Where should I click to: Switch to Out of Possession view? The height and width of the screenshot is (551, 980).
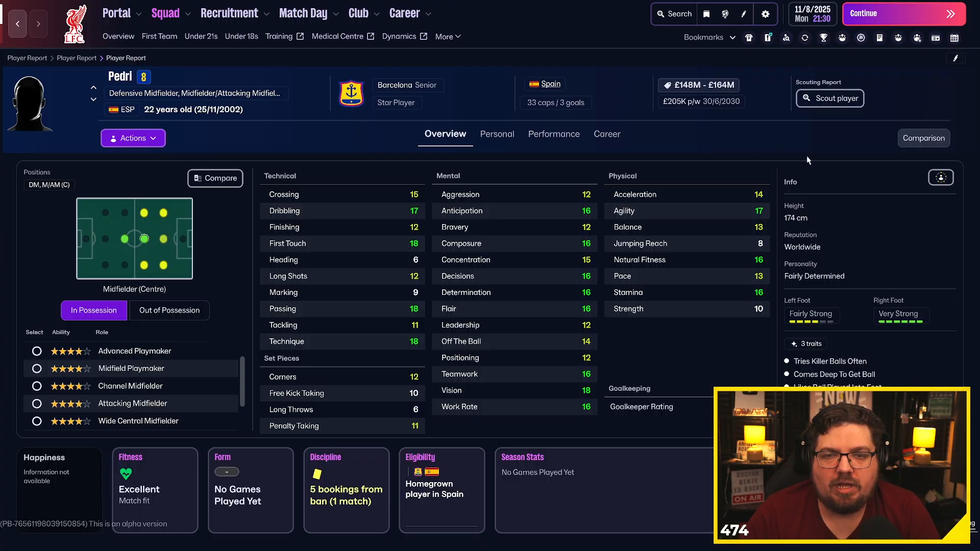169,310
